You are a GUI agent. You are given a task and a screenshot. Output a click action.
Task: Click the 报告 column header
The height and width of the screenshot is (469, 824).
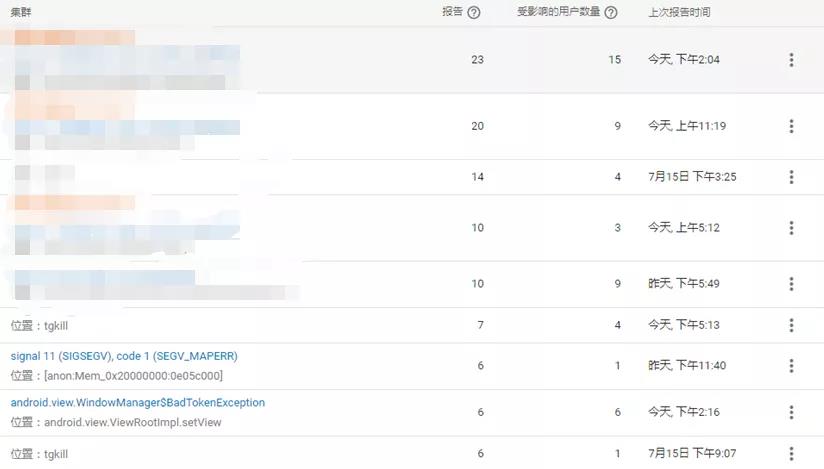tap(452, 12)
